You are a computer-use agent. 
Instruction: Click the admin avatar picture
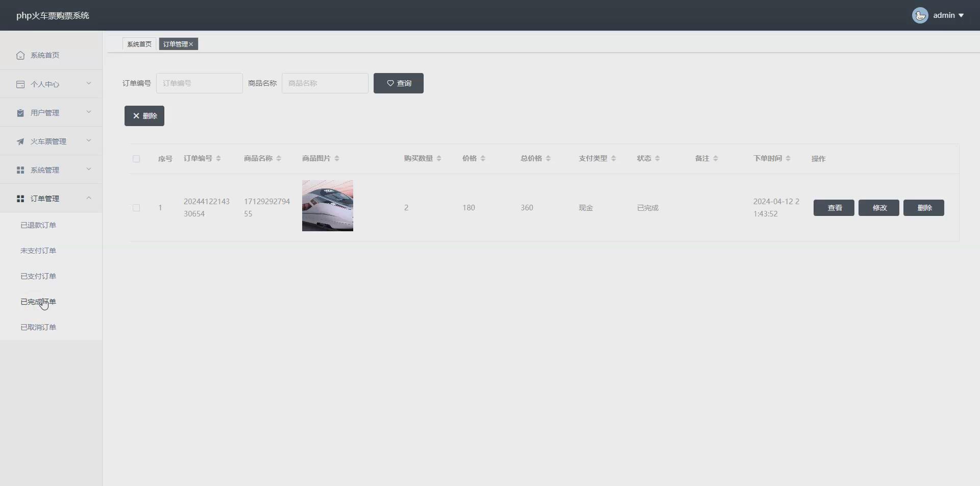[920, 15]
